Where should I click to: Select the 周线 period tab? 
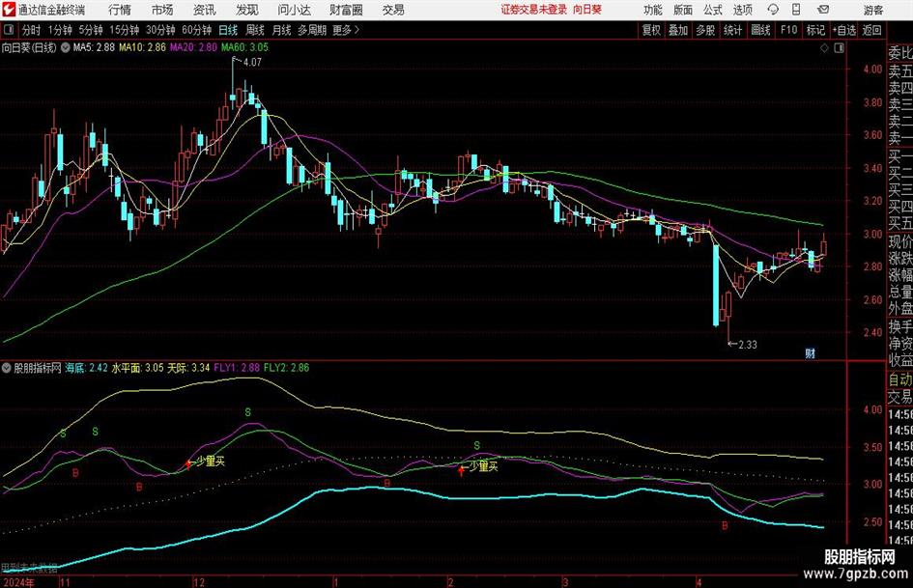[255, 30]
